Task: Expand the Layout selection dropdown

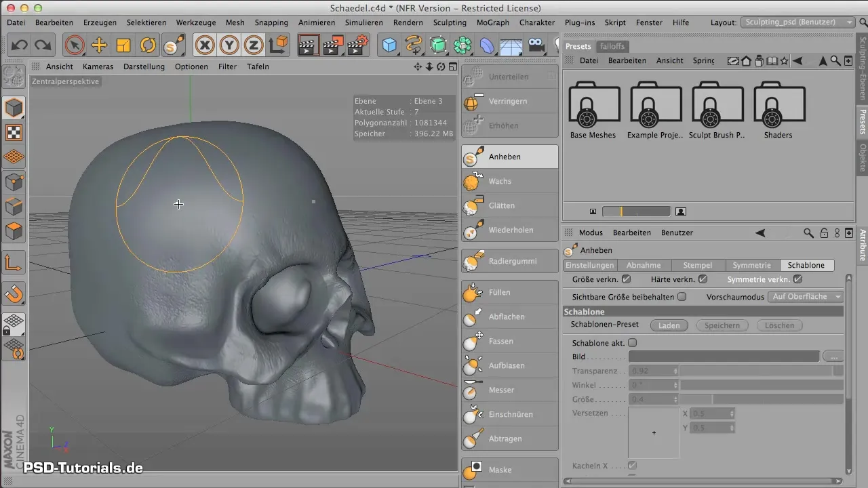Action: [x=797, y=22]
